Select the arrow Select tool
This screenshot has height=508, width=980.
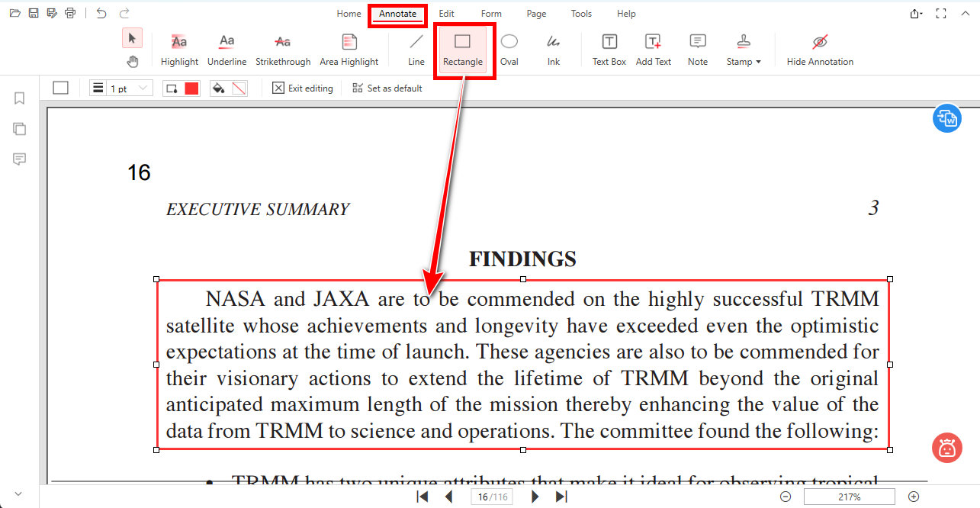click(x=132, y=37)
